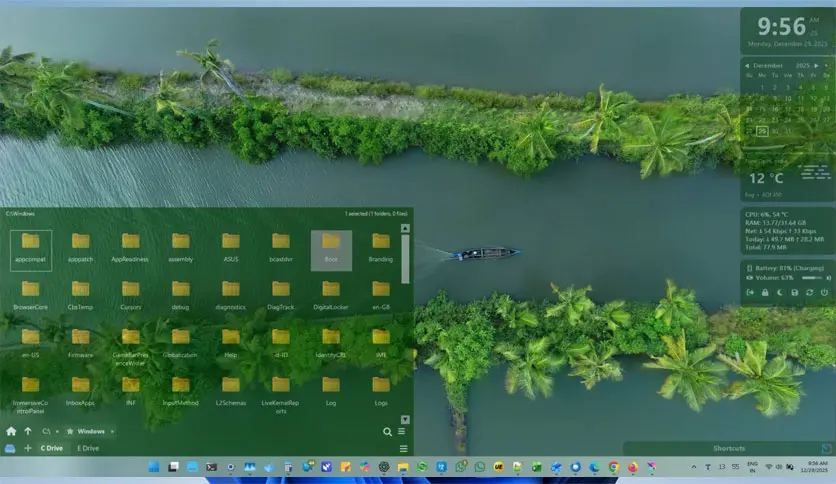Switch to the E Drive tab
The image size is (836, 484).
click(x=88, y=448)
